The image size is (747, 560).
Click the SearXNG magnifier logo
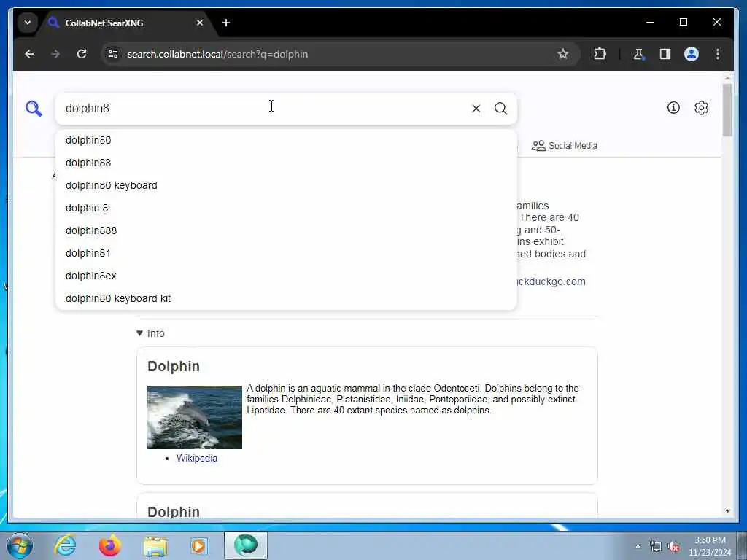tap(34, 109)
